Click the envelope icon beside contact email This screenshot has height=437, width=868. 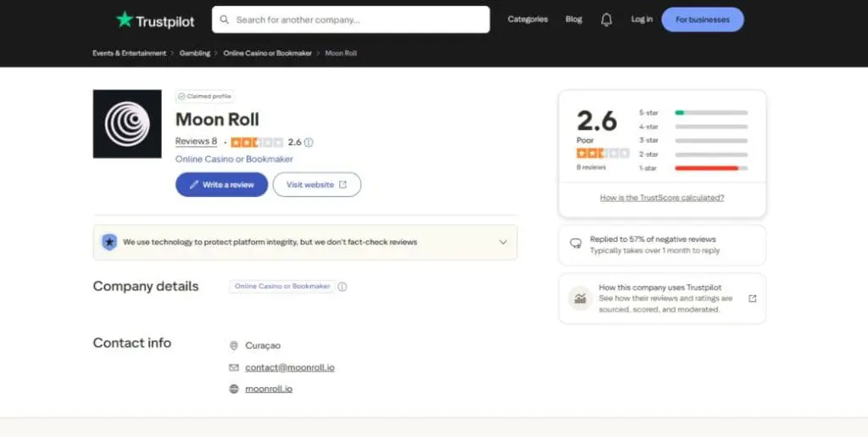(x=234, y=367)
